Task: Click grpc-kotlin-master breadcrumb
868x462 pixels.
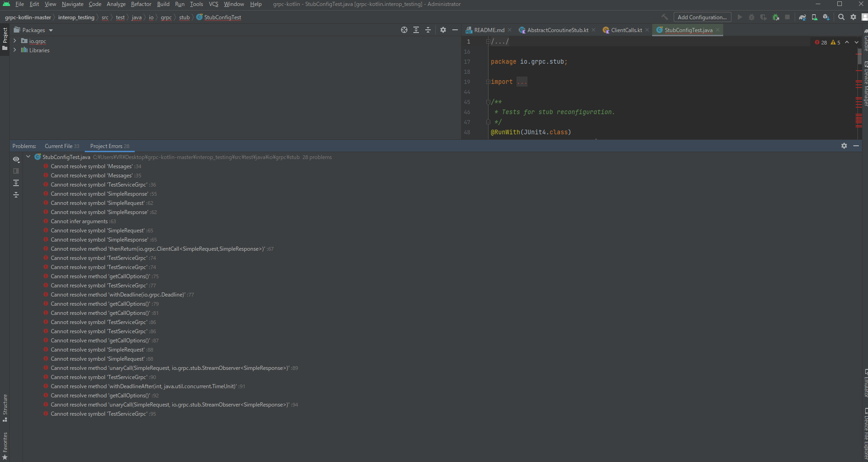Action: pyautogui.click(x=28, y=17)
